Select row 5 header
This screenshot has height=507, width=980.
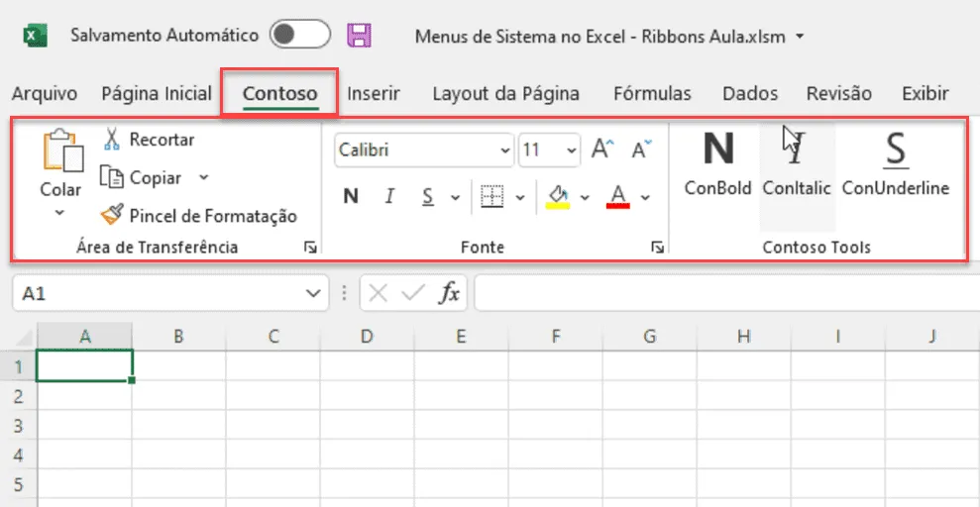tap(19, 485)
